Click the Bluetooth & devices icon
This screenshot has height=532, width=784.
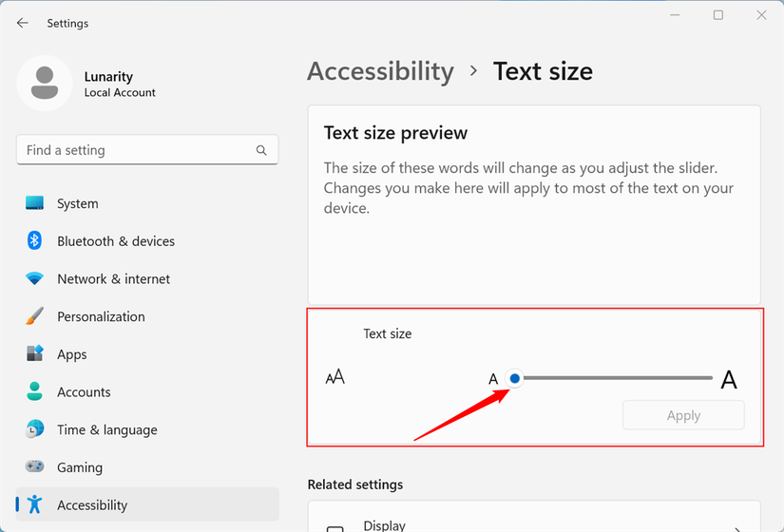pos(35,241)
